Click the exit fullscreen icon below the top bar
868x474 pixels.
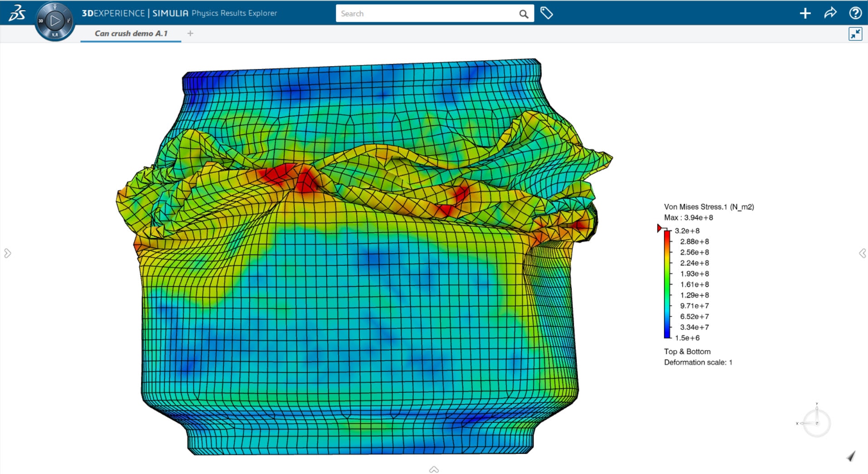(856, 34)
